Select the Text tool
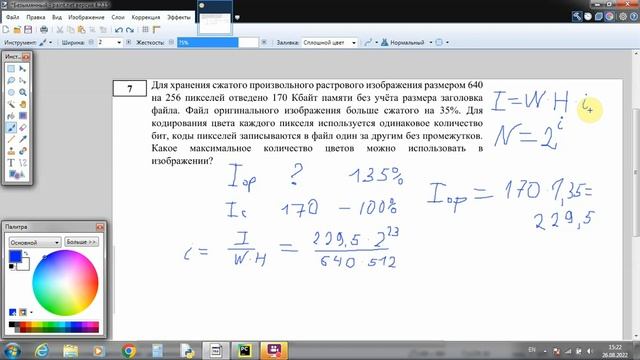Viewport: 640px width, 360px height. coord(11,163)
